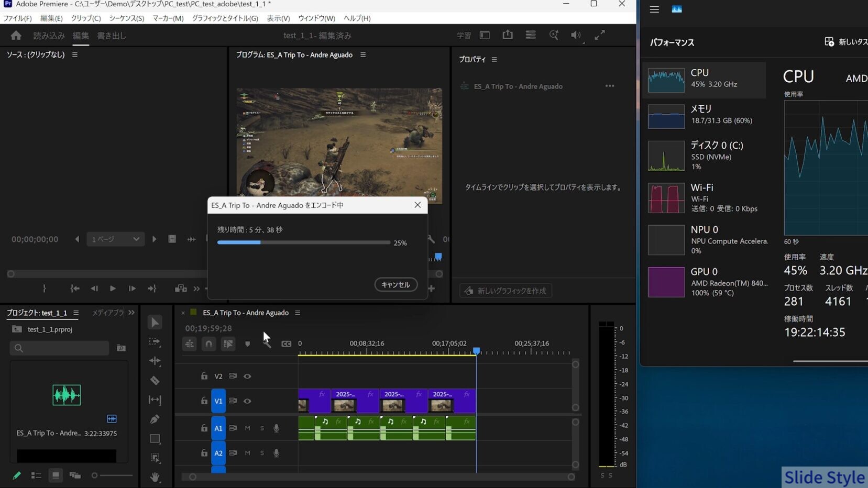Viewport: 868px width, 488px height.
Task: Solo the A2 audio track
Action: (x=262, y=453)
